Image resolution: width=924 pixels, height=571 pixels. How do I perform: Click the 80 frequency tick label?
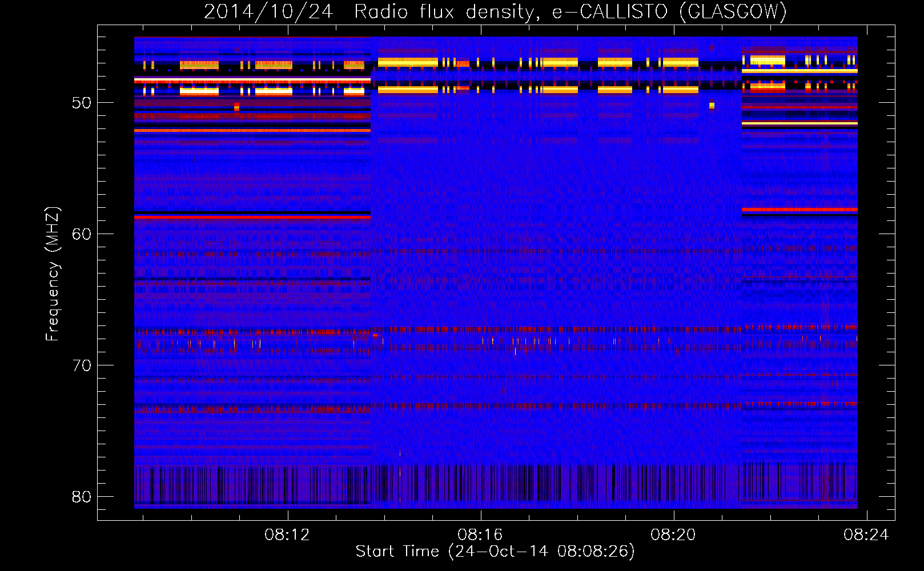click(82, 497)
